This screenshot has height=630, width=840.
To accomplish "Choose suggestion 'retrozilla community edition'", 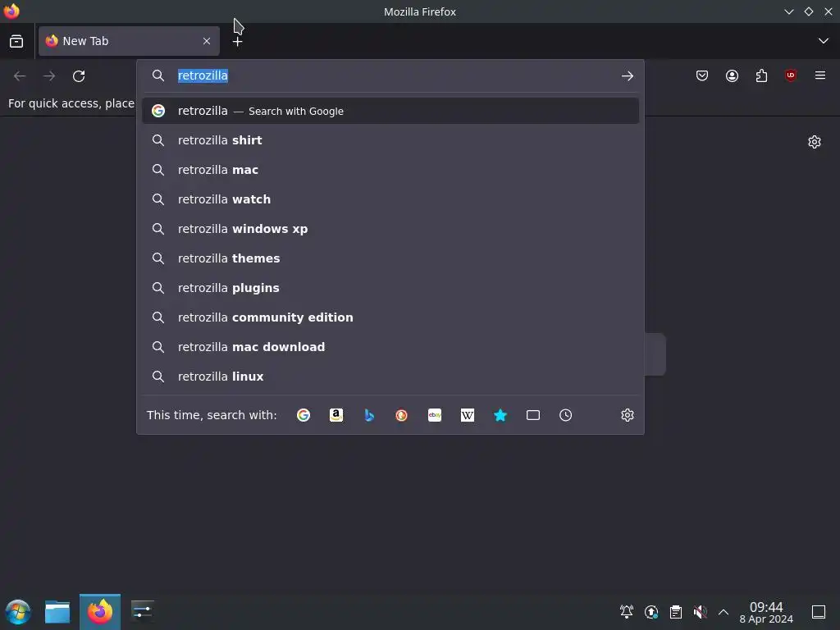I will 390,317.
